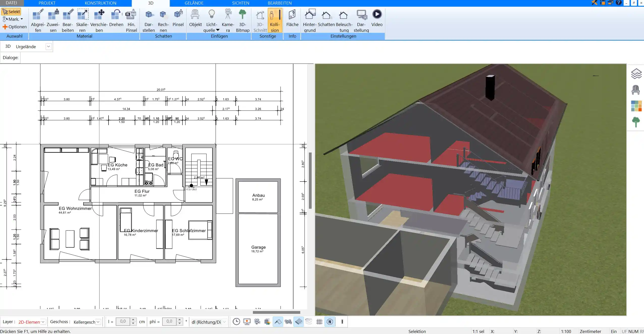Click the phi angle input field
The image size is (644, 334).
point(169,322)
